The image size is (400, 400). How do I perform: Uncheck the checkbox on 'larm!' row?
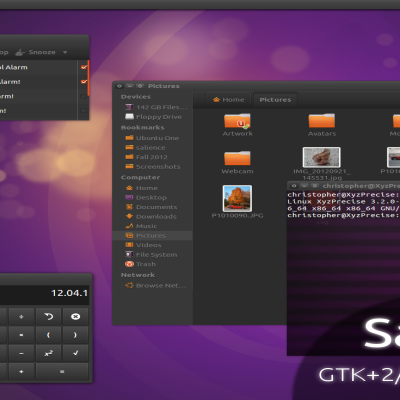(84, 82)
